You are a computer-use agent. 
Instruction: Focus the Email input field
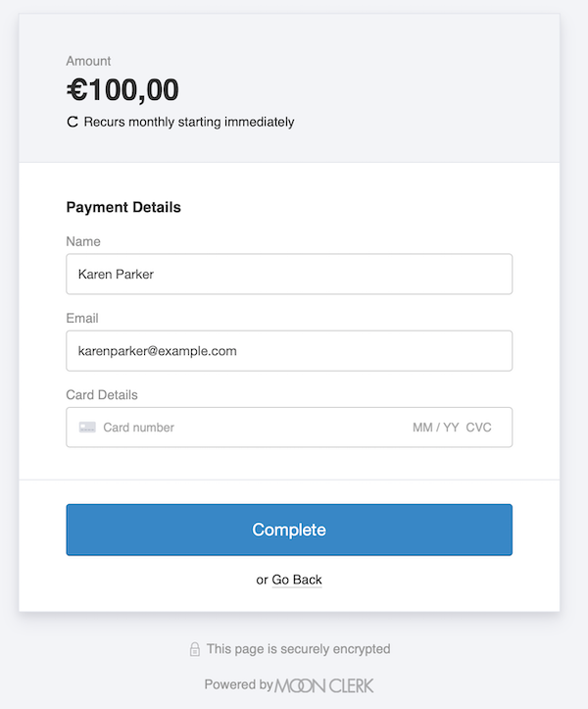[289, 351]
